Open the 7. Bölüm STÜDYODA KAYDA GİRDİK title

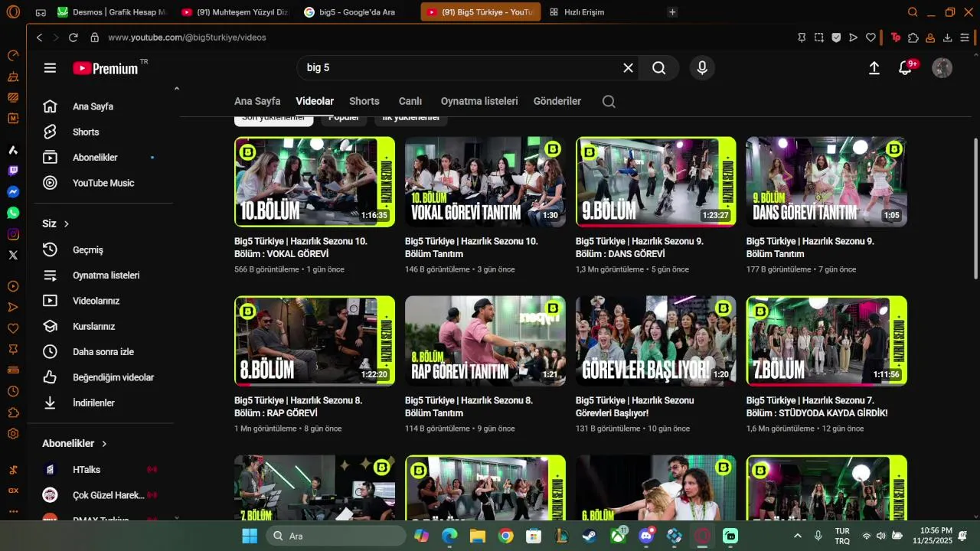point(817,406)
